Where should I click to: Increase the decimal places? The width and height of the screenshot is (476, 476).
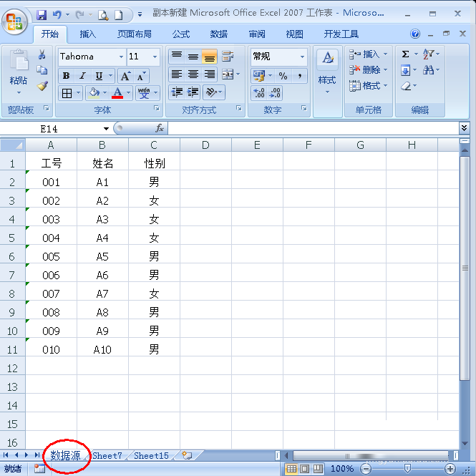point(259,92)
